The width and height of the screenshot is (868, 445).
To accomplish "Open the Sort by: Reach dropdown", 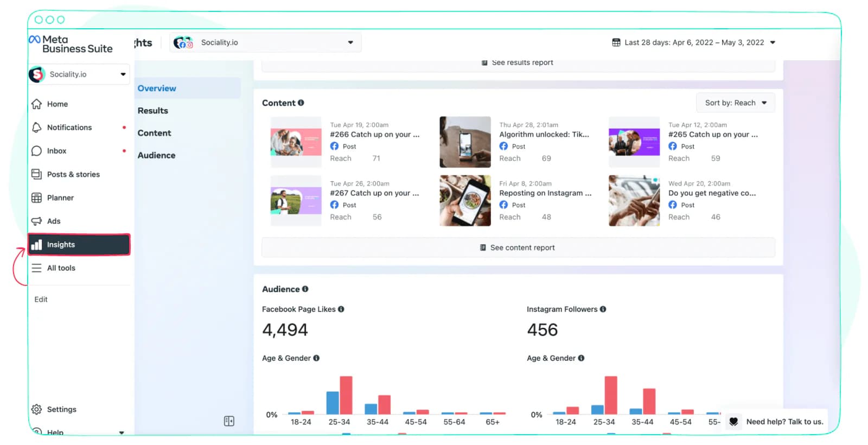I will tap(736, 103).
